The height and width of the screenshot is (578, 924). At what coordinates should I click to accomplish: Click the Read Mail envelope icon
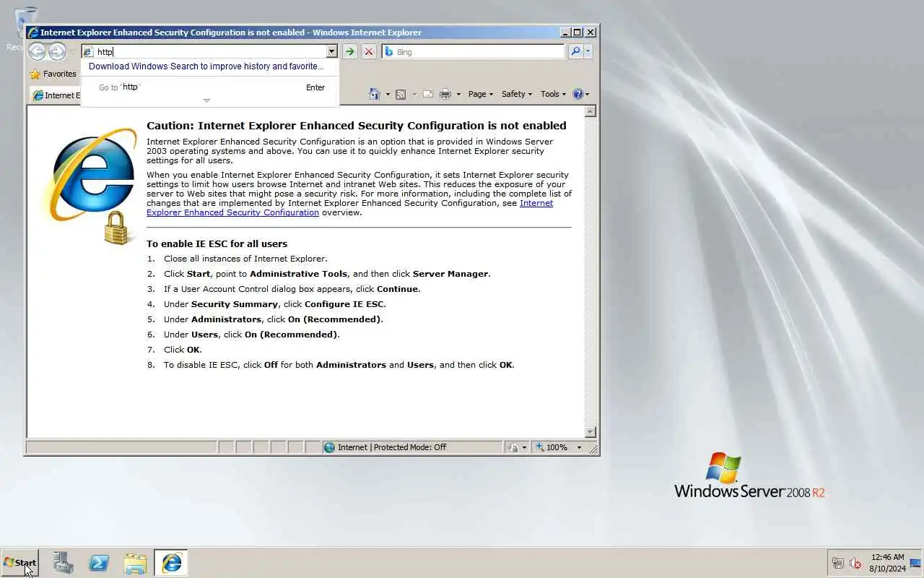(x=427, y=94)
